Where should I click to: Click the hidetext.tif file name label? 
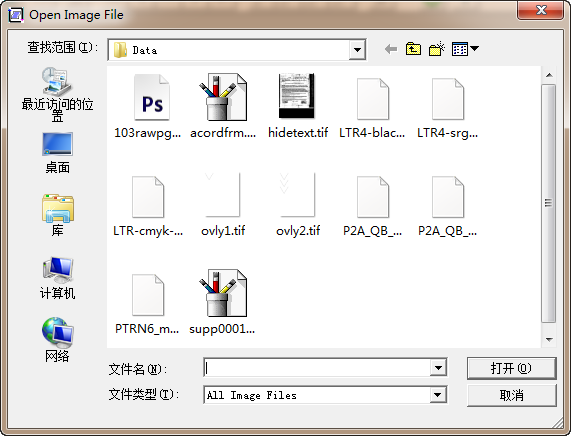click(x=298, y=133)
